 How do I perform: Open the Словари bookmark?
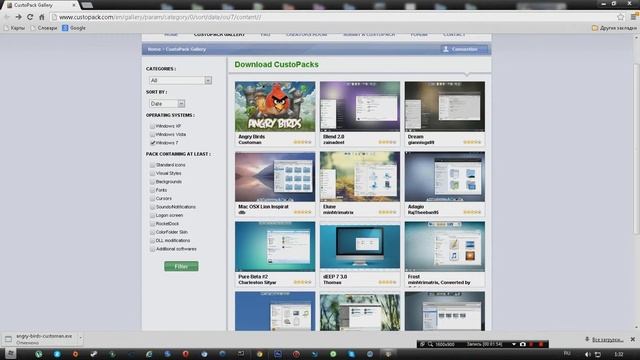tap(44, 28)
